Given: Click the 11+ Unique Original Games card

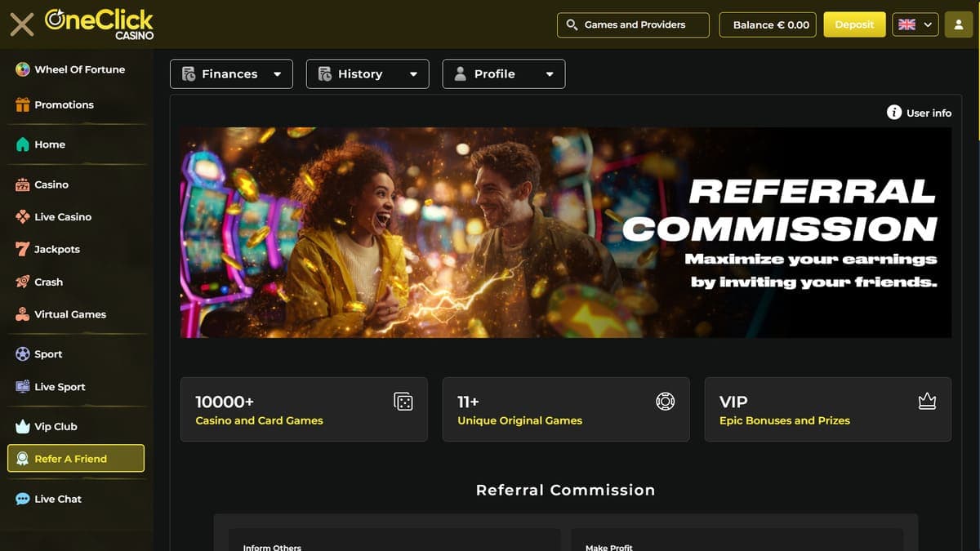Looking at the screenshot, I should (566, 410).
